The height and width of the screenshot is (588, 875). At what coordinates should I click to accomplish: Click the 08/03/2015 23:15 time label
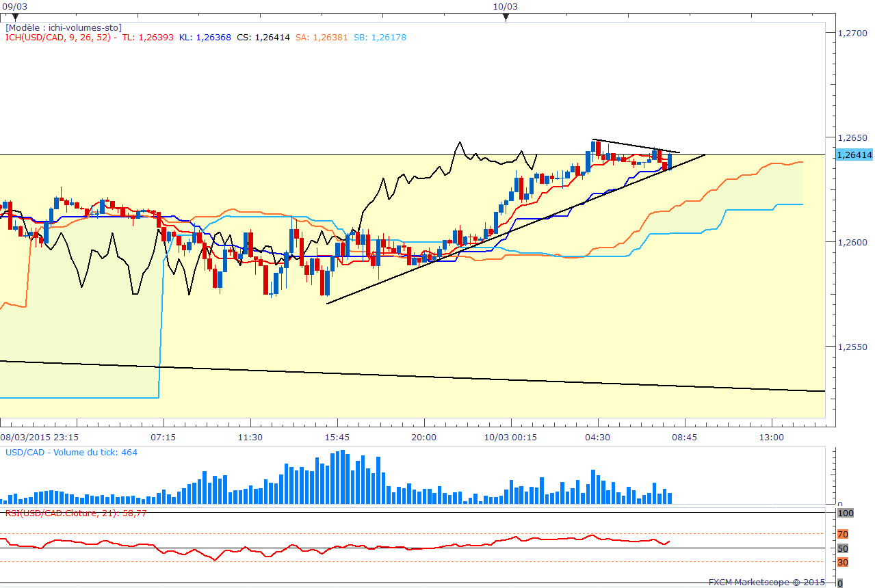pyautogui.click(x=39, y=437)
